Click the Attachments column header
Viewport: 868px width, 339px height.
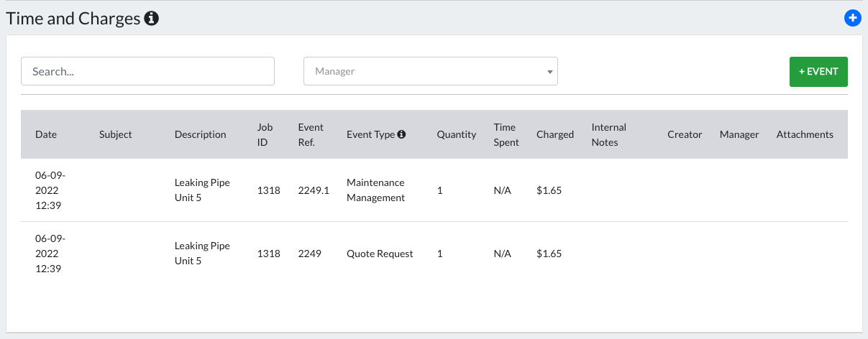(805, 134)
